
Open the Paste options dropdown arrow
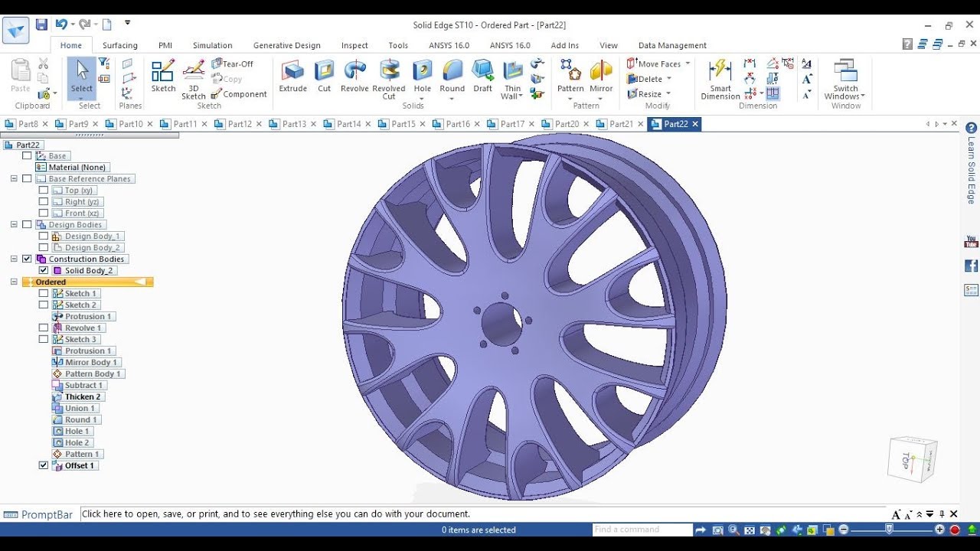click(x=54, y=93)
